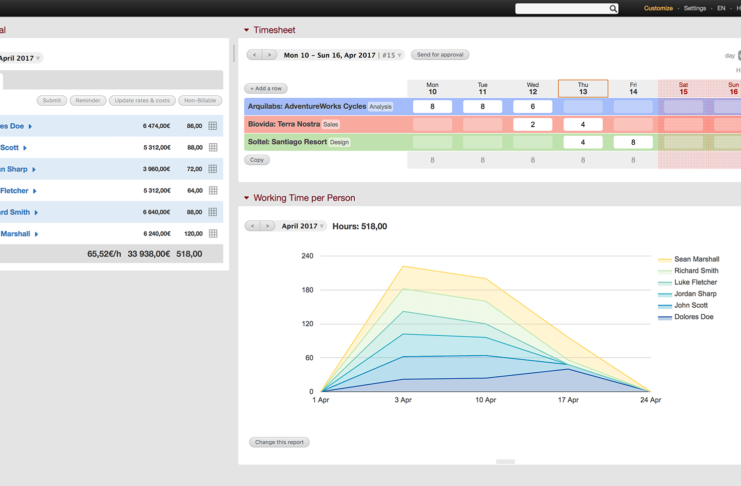
Task: Collapse the Working Time per Person section
Action: 247,198
